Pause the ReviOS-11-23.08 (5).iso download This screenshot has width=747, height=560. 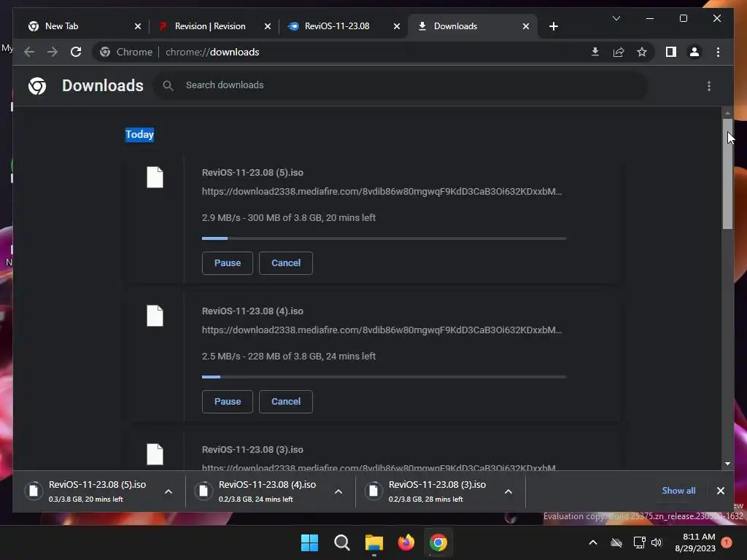[228, 262]
